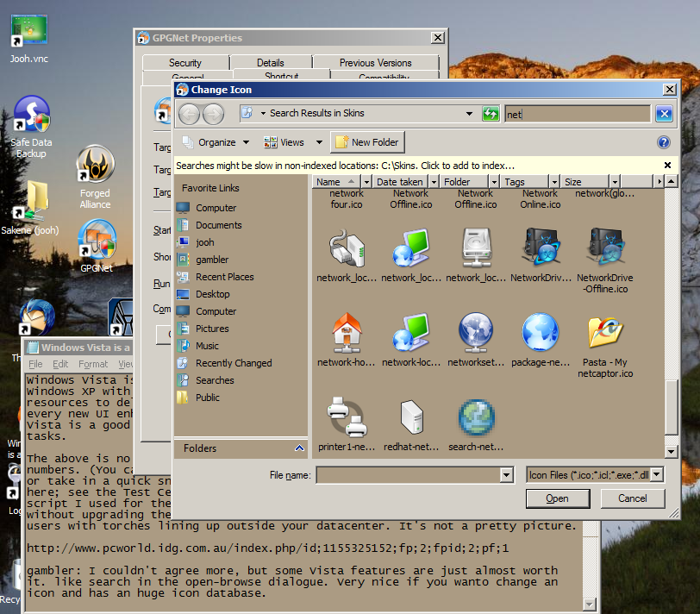
Task: Click the forward navigation arrow button
Action: tap(214, 115)
